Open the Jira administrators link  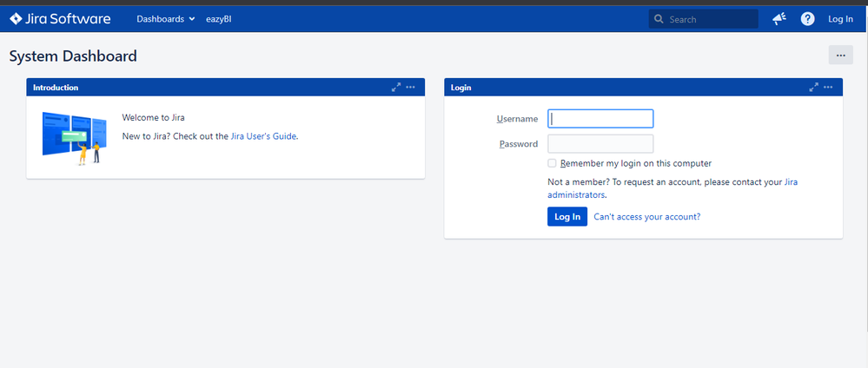click(x=673, y=188)
